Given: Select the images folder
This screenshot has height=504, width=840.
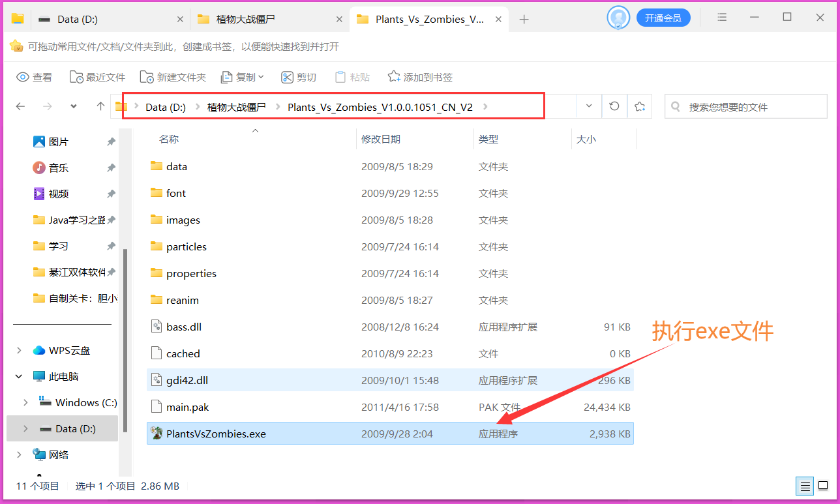Looking at the screenshot, I should pos(390,220).
